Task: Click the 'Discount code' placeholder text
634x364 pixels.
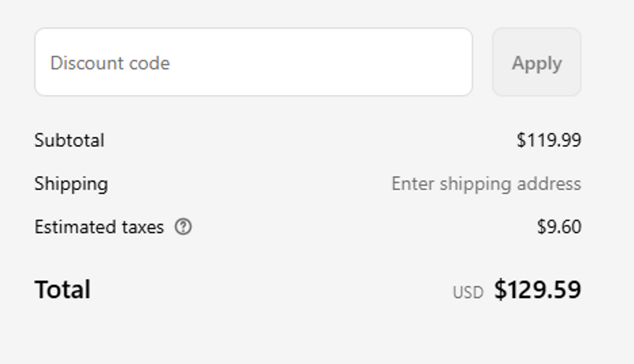Action: [x=110, y=63]
